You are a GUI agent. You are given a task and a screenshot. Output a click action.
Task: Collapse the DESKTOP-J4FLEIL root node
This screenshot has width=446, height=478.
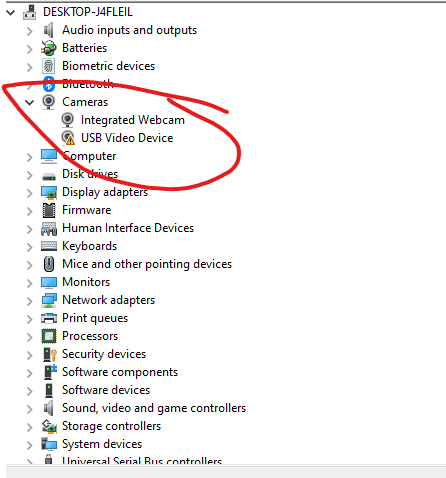coord(11,13)
